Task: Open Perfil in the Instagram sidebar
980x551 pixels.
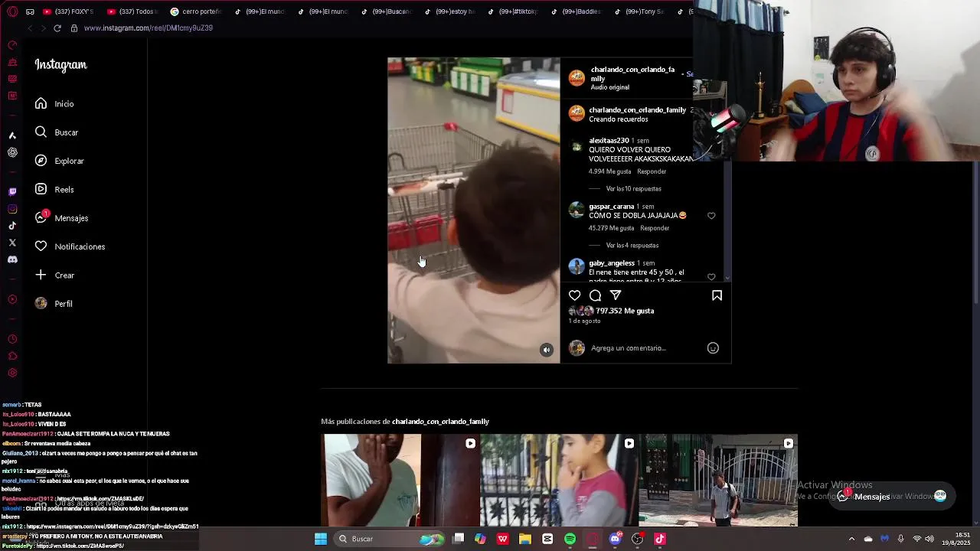Action: pos(54,304)
